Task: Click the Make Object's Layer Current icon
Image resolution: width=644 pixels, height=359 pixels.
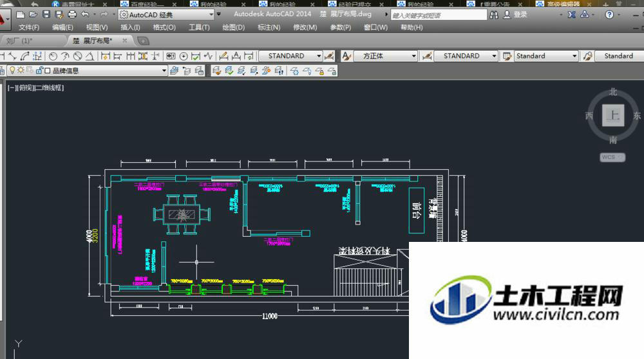Action: click(174, 71)
